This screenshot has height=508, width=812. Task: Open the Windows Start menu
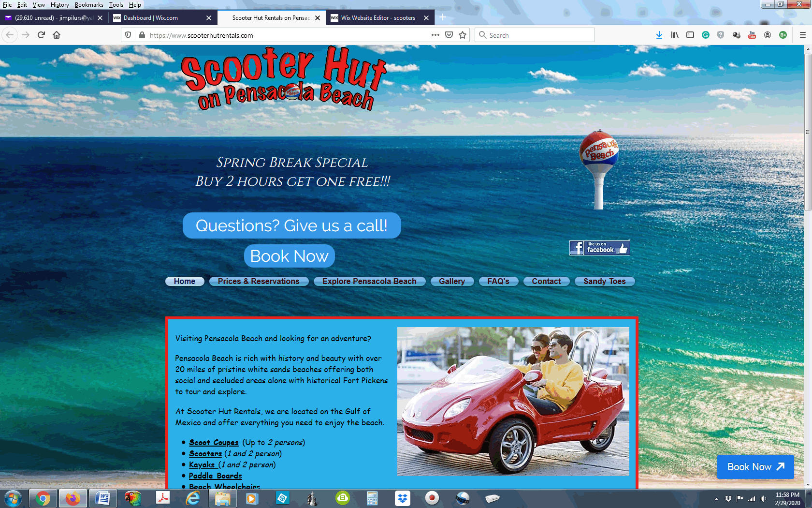point(13,498)
